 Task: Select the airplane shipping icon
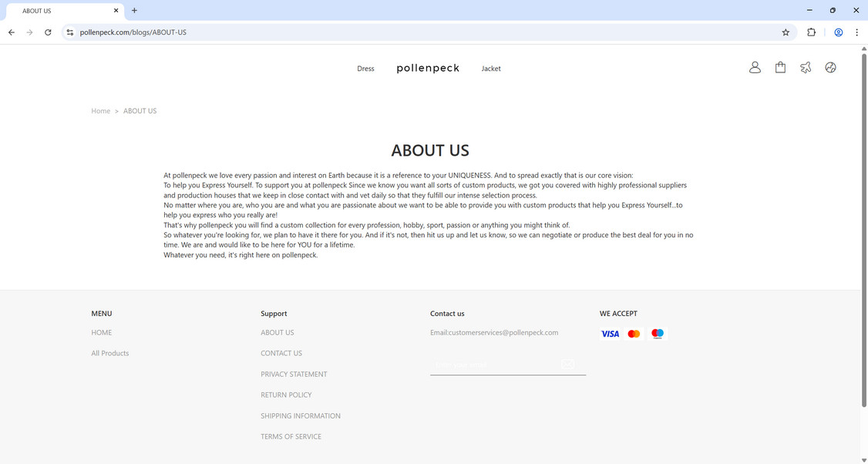pyautogui.click(x=806, y=67)
